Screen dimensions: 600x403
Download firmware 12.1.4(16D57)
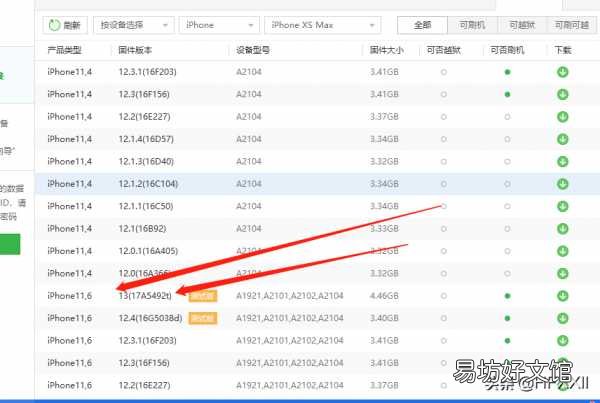click(x=562, y=139)
